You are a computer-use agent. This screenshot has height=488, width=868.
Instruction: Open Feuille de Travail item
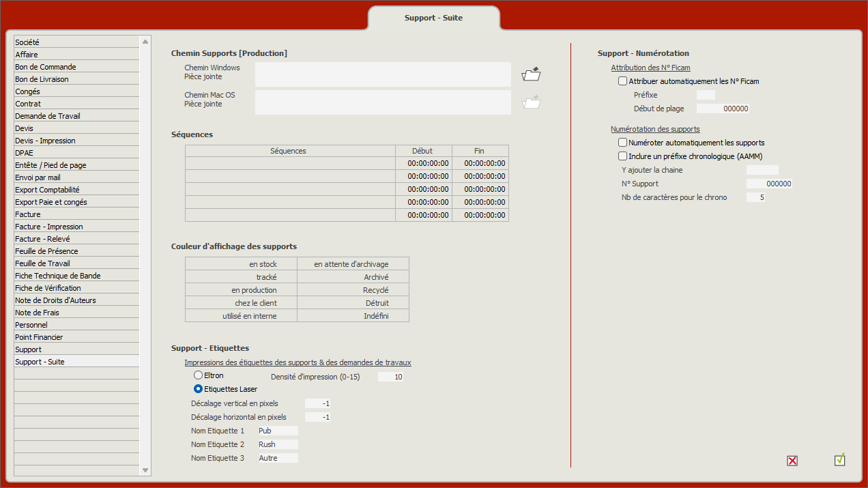[76, 263]
